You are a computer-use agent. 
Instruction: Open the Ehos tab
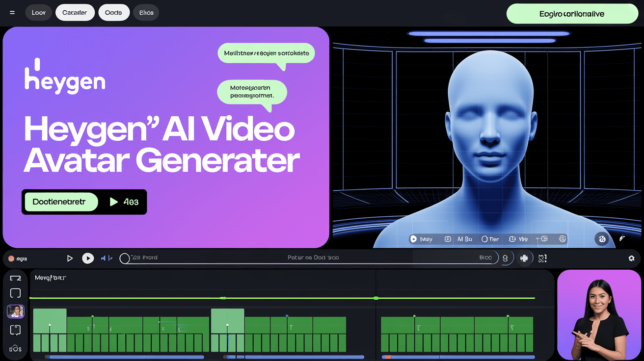point(146,13)
